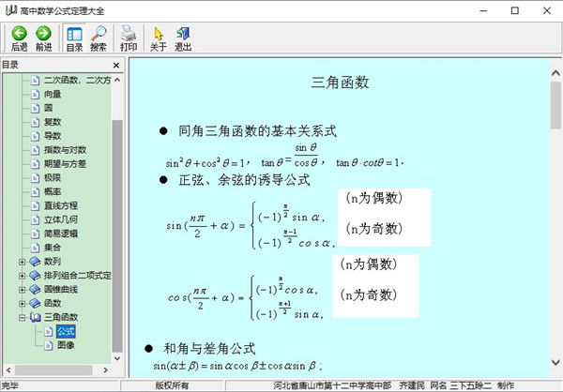This screenshot has height=392, width=563.
Task: Click the tree scroll-down arrow
Action: click(117, 358)
